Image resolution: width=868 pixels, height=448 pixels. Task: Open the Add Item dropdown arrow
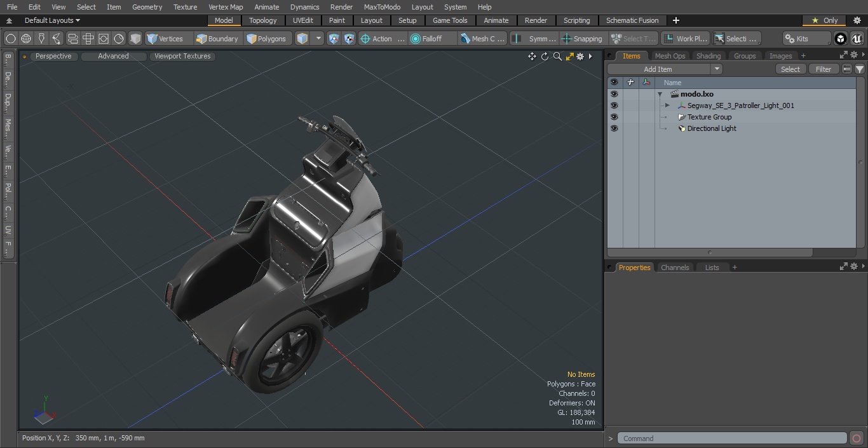pos(717,69)
